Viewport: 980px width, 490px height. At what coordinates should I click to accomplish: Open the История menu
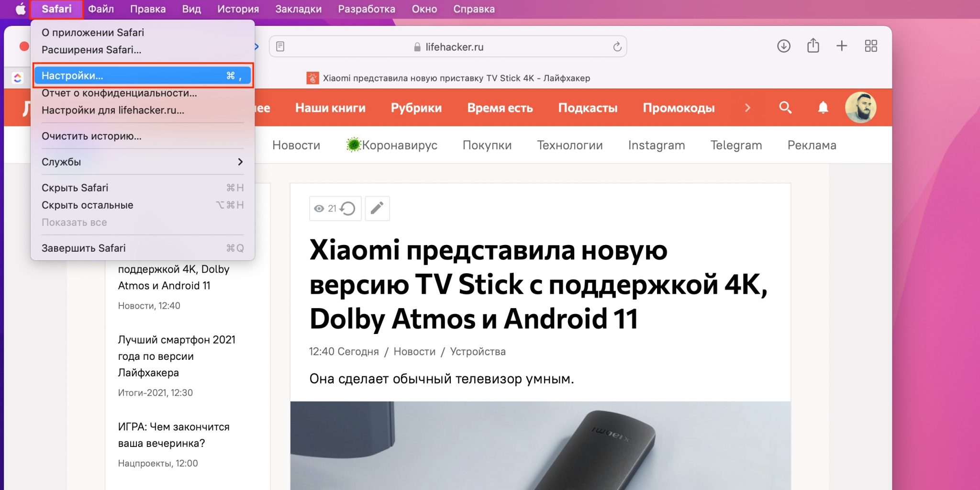[x=238, y=9]
